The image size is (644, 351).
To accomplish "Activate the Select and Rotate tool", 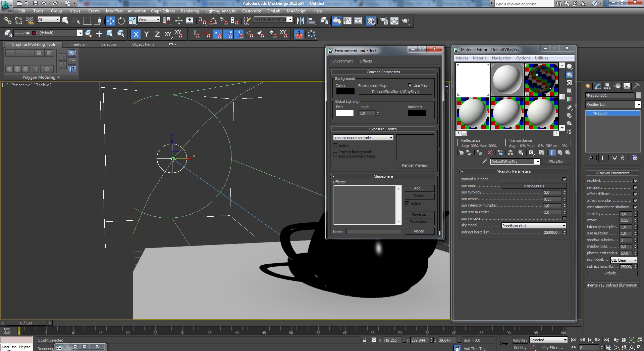I will coord(121,21).
